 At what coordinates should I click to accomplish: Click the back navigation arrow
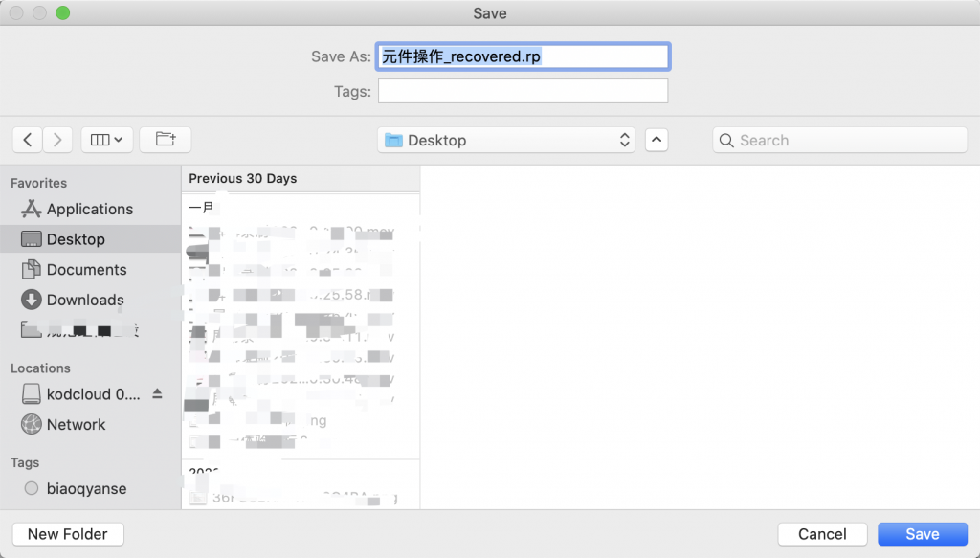pyautogui.click(x=27, y=140)
